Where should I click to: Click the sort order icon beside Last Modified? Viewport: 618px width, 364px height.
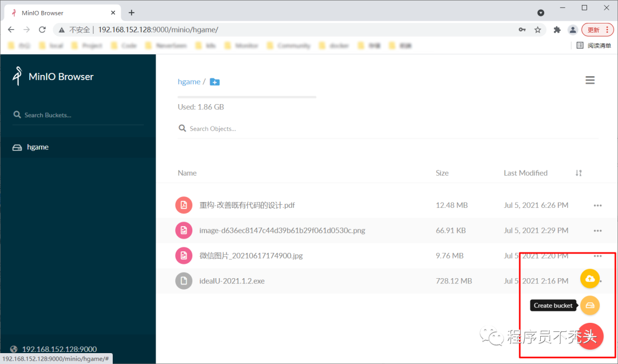[579, 173]
